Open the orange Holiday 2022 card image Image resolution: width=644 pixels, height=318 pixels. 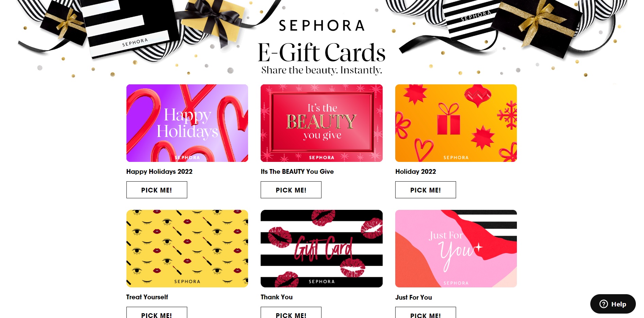click(456, 123)
